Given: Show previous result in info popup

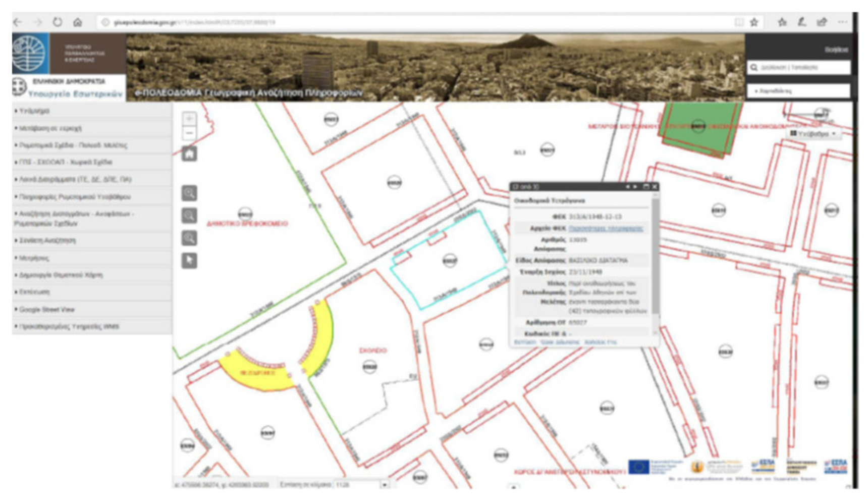Looking at the screenshot, I should click(628, 187).
